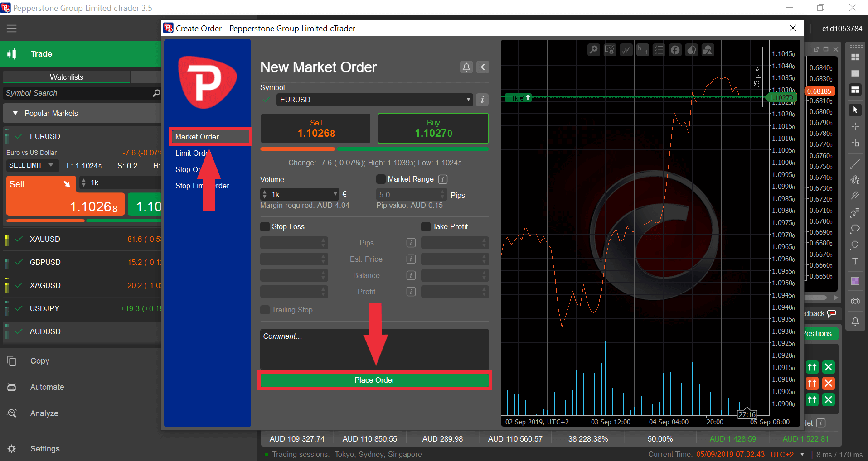The width and height of the screenshot is (868, 461).
Task: Open the shapes drawing objects icon
Action: [708, 50]
